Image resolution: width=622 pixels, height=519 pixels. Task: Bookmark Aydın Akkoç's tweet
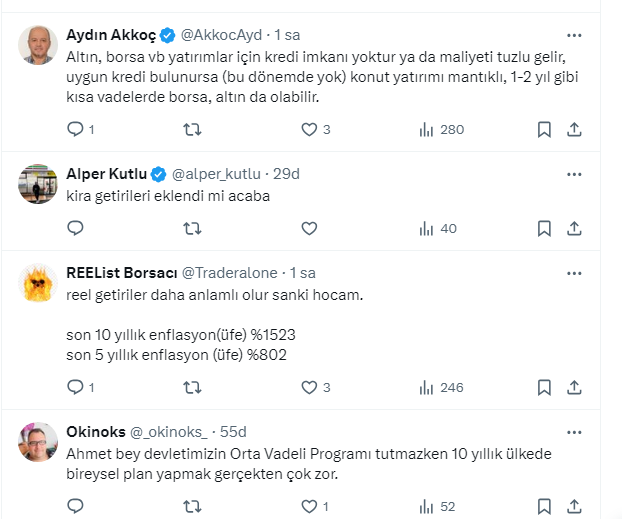(x=544, y=129)
